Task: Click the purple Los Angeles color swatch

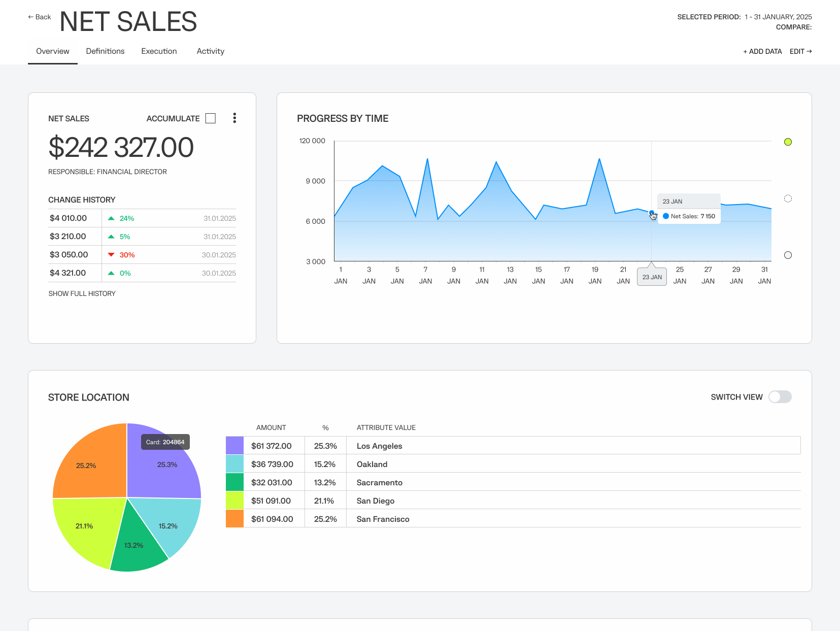Action: (x=234, y=446)
